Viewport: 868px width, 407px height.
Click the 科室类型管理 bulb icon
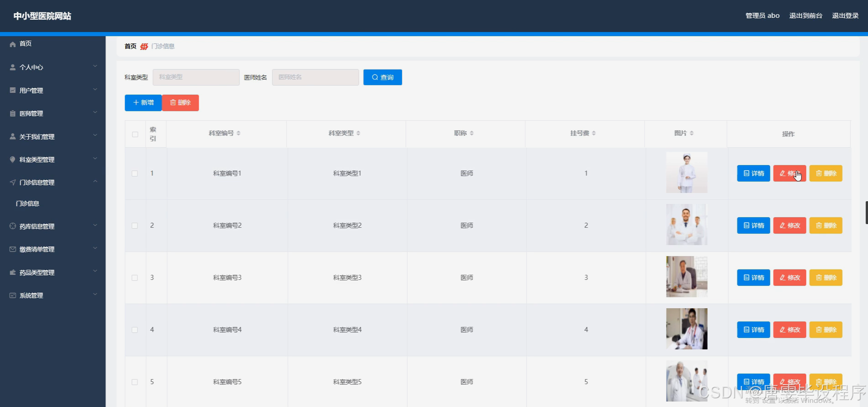(x=13, y=159)
